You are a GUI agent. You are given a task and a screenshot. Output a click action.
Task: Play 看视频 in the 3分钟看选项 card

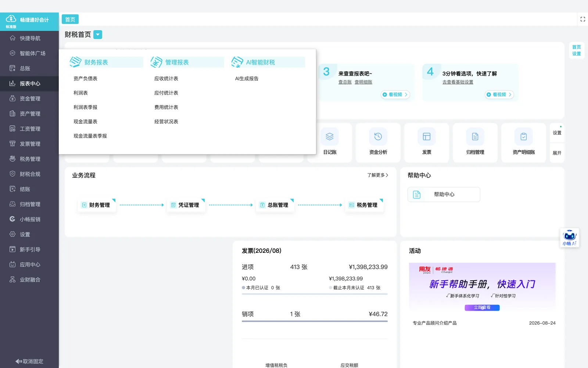(x=499, y=95)
